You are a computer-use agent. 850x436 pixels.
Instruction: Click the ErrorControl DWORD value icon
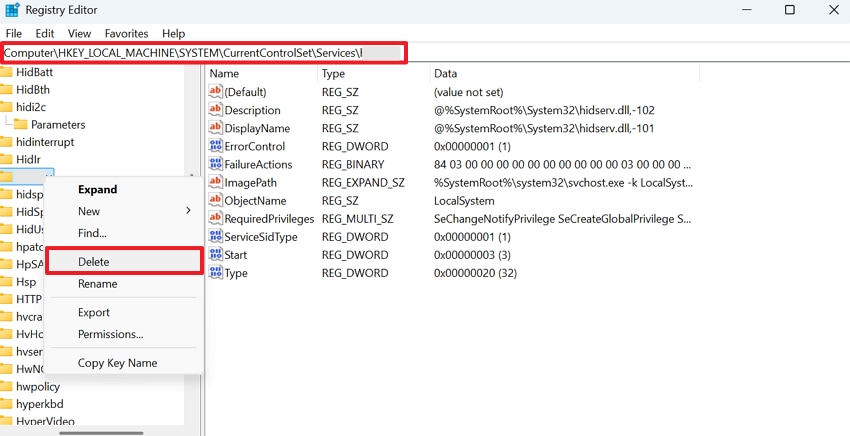coord(215,146)
